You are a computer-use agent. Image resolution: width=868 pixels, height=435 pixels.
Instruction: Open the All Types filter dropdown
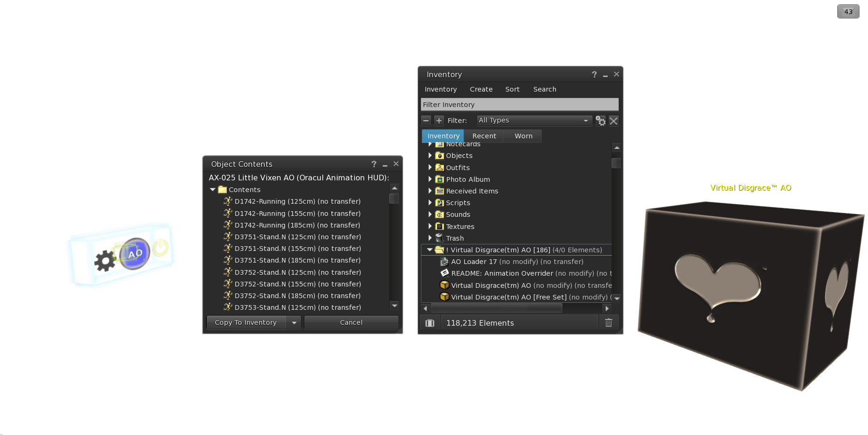point(534,121)
